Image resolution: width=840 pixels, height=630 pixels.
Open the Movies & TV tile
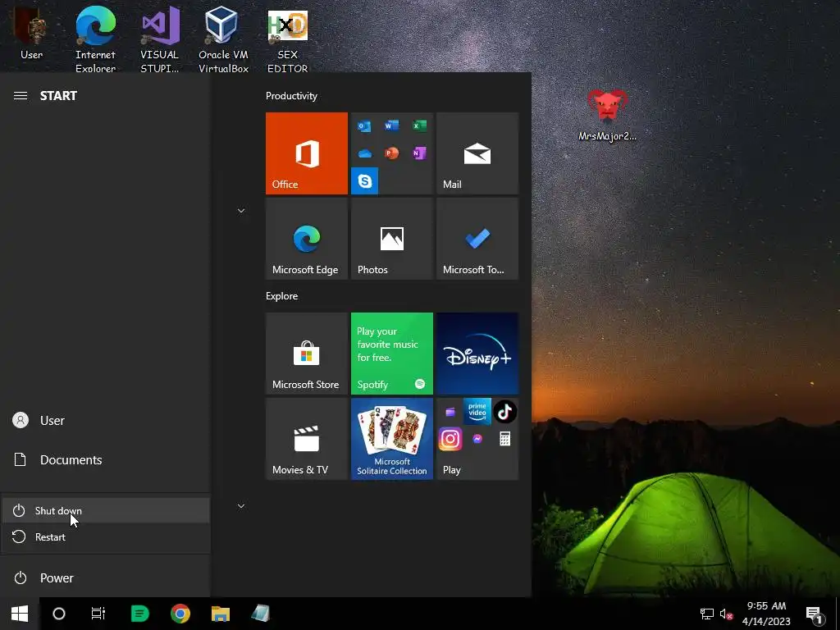(307, 439)
